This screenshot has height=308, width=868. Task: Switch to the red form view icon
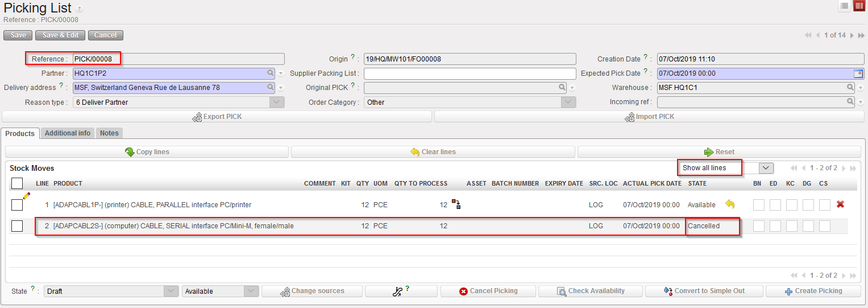pyautogui.click(x=859, y=6)
